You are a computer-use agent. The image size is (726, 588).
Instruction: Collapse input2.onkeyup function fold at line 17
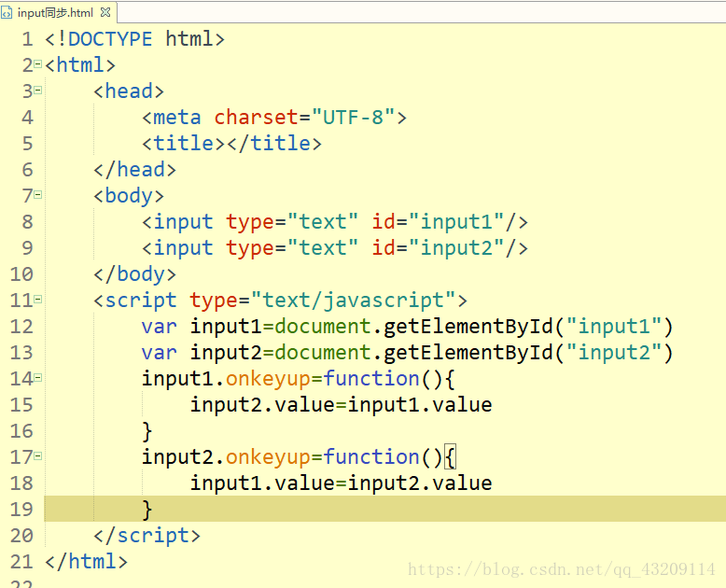click(38, 456)
